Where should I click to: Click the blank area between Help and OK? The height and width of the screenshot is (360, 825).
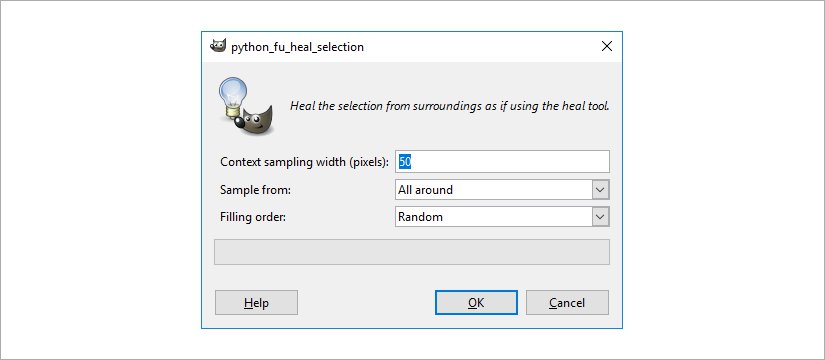[366, 303]
